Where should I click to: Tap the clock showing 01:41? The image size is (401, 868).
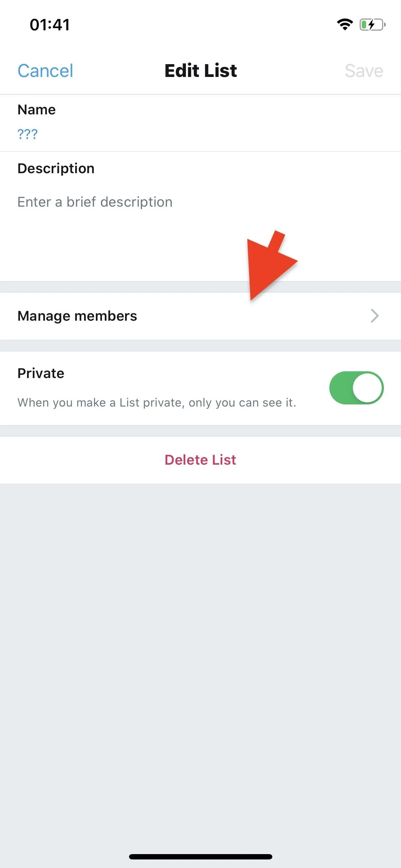(x=50, y=25)
